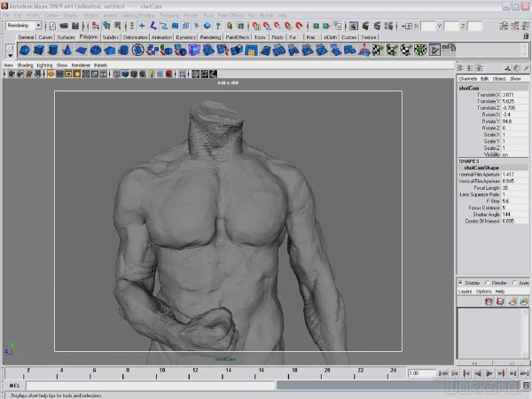Image resolution: width=532 pixels, height=399 pixels.
Task: Click the render view window icon
Action: (x=354, y=26)
